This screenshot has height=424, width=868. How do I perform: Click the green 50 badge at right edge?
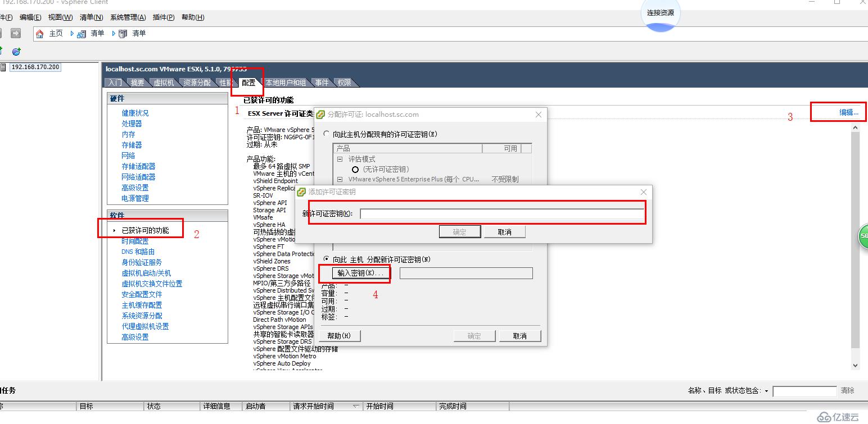pos(864,236)
